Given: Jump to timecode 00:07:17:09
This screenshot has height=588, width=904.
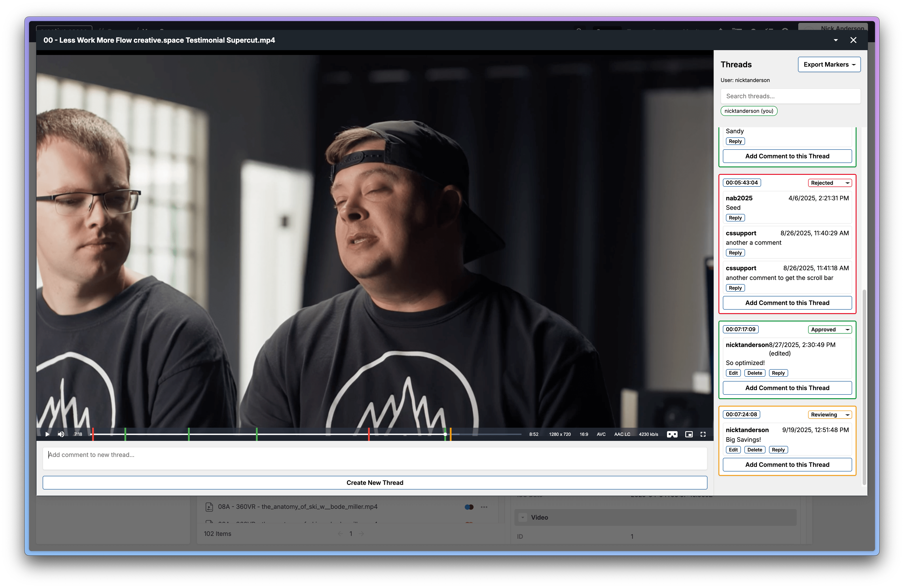Looking at the screenshot, I should (x=740, y=329).
